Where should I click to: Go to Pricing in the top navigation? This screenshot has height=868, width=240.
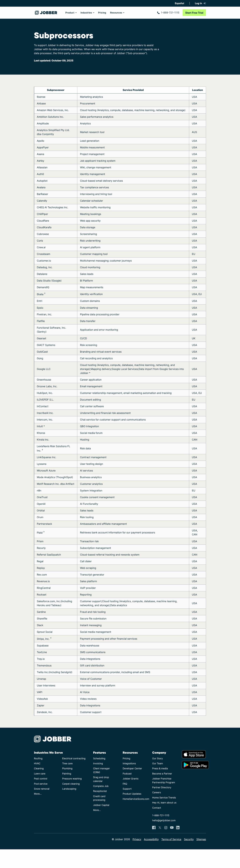(102, 13)
